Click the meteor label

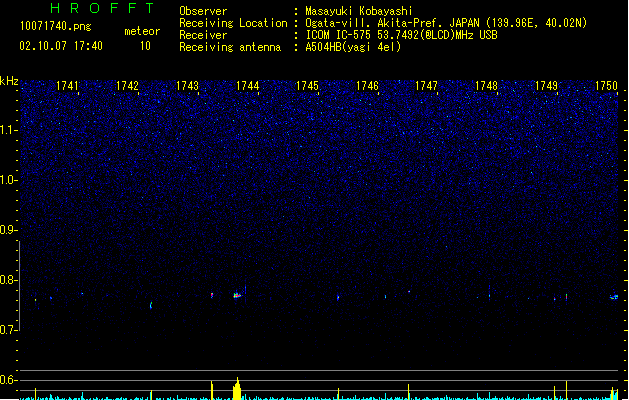coord(142,31)
